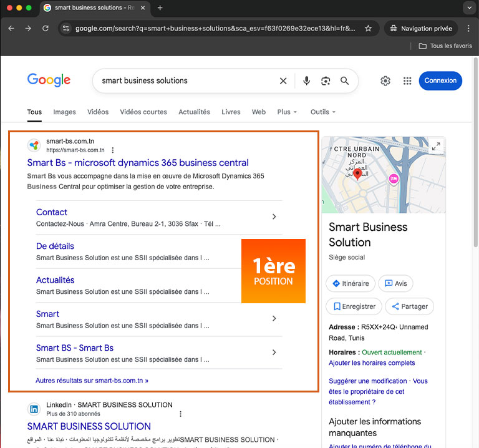Screen dimensions: 479x448
Task: Open Google Lens image search icon
Action: (x=325, y=81)
